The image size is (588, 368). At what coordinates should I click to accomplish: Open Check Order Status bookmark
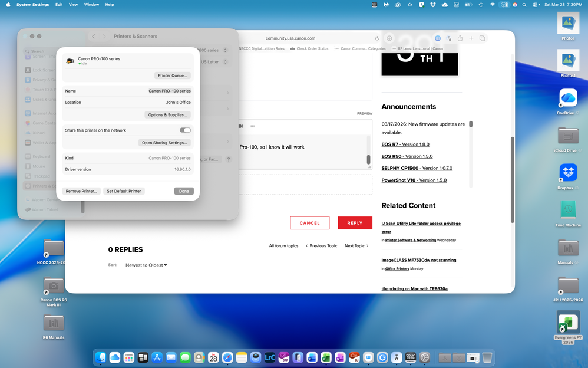[x=309, y=48]
